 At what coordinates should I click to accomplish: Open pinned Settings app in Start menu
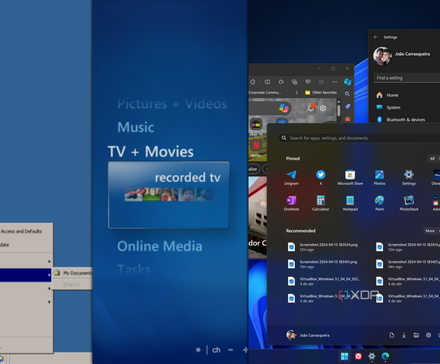coord(409,177)
